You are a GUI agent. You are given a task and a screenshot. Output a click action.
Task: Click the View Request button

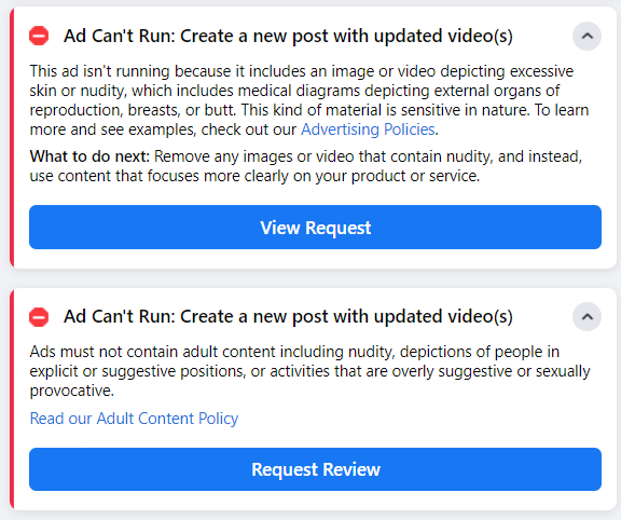(315, 227)
